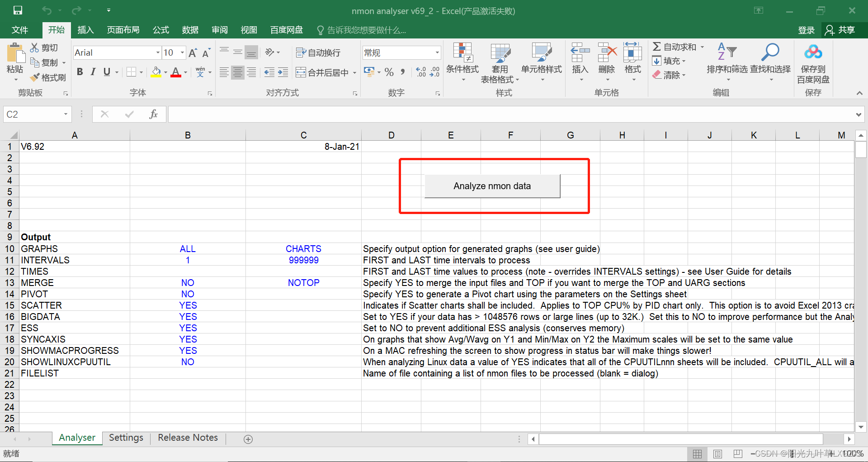This screenshot has height=462, width=868.
Task: Click the Cut scissors icon
Action: click(34, 48)
